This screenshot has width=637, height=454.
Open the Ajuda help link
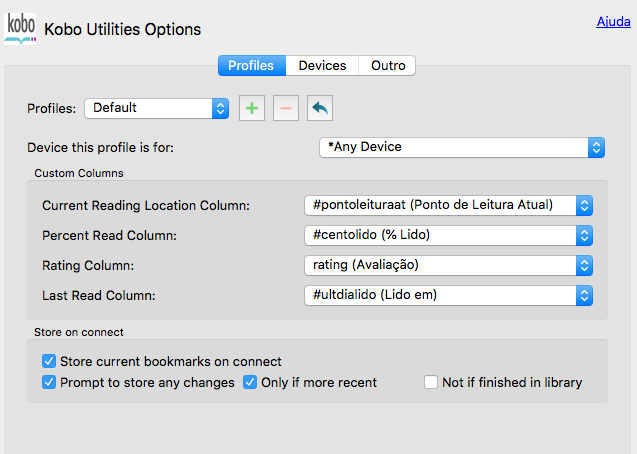click(x=613, y=21)
